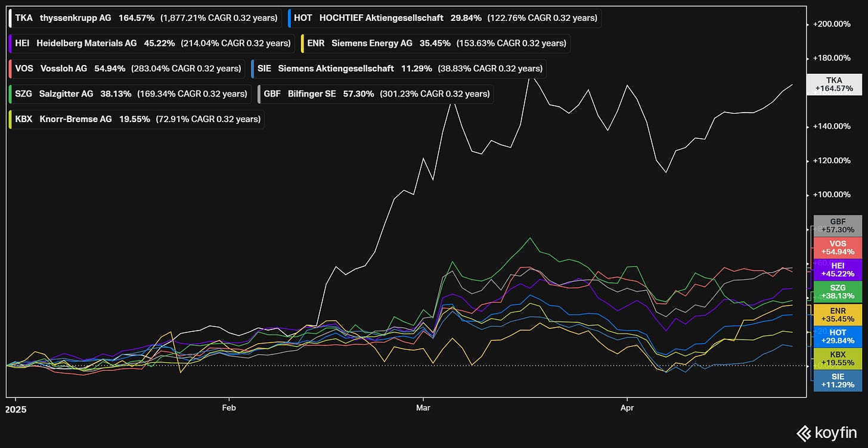The image size is (868, 448).
Task: Click the Apr x-axis label
Action: pyautogui.click(x=627, y=409)
